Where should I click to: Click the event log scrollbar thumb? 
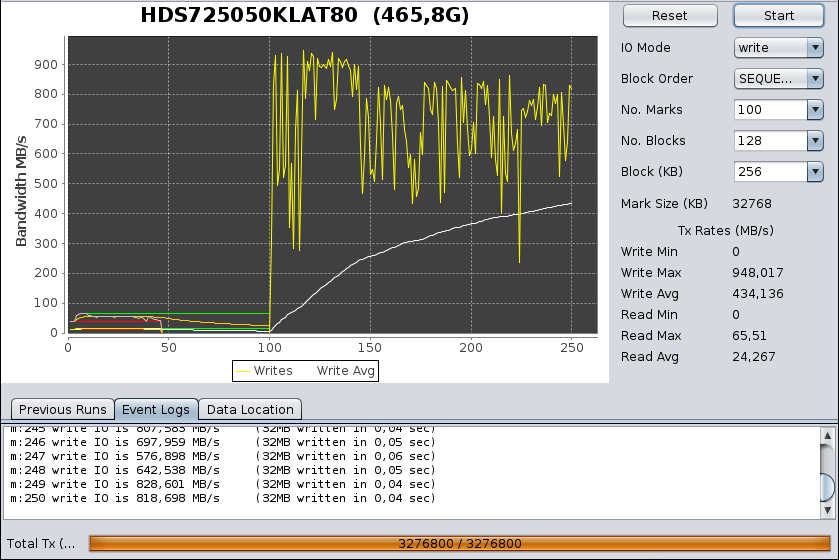coord(827,487)
